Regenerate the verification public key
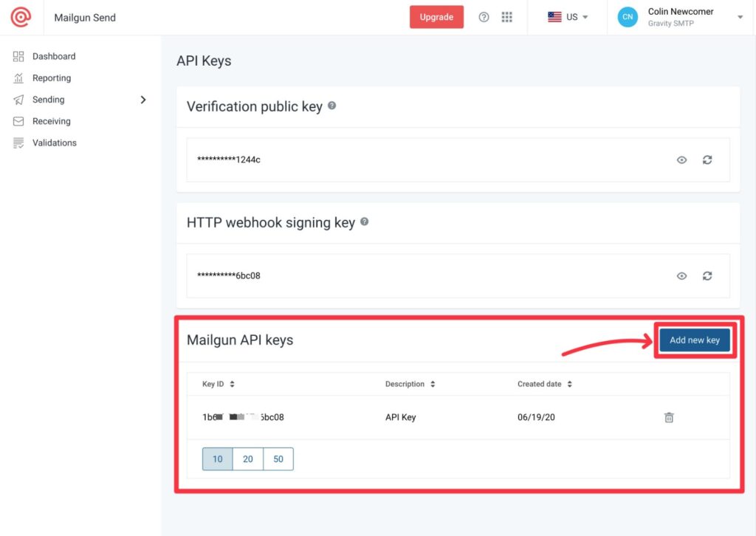The width and height of the screenshot is (756, 536). [707, 159]
